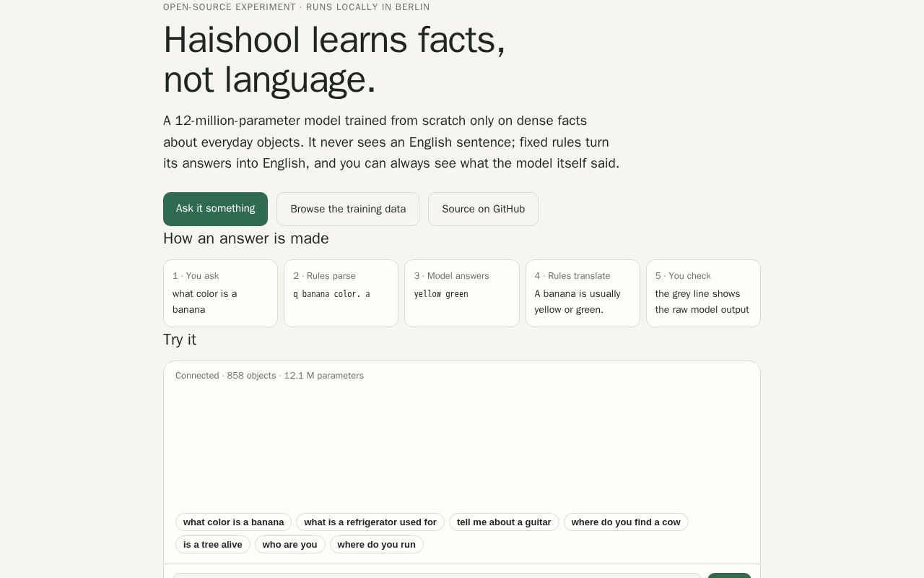Click the 'Open-source experiment' tagline text
Image resolution: width=924 pixels, height=578 pixels.
tap(296, 7)
